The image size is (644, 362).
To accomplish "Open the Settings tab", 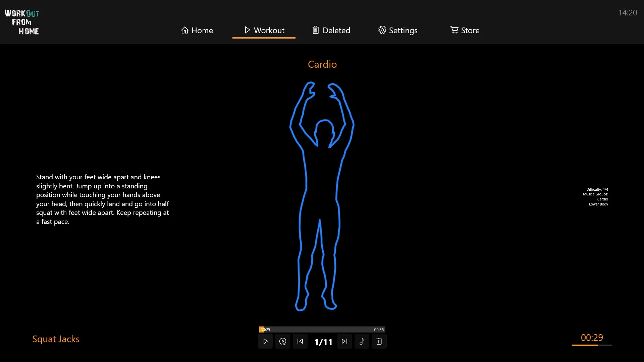I will [398, 30].
